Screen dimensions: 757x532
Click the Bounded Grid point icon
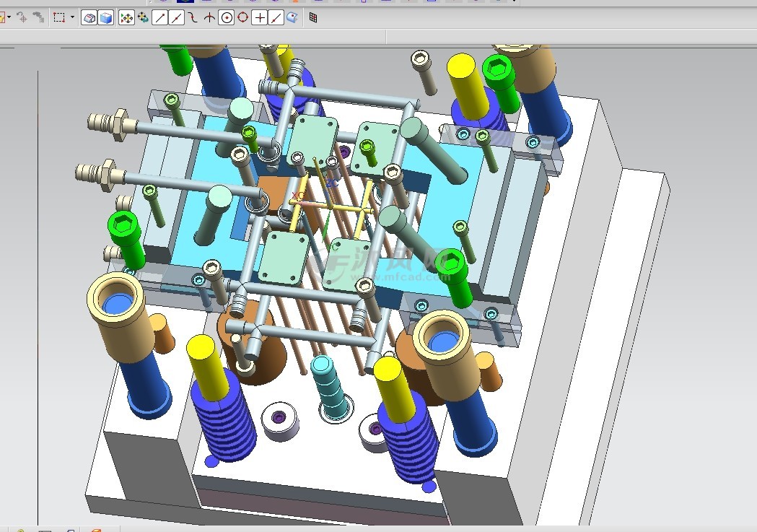coord(313,17)
